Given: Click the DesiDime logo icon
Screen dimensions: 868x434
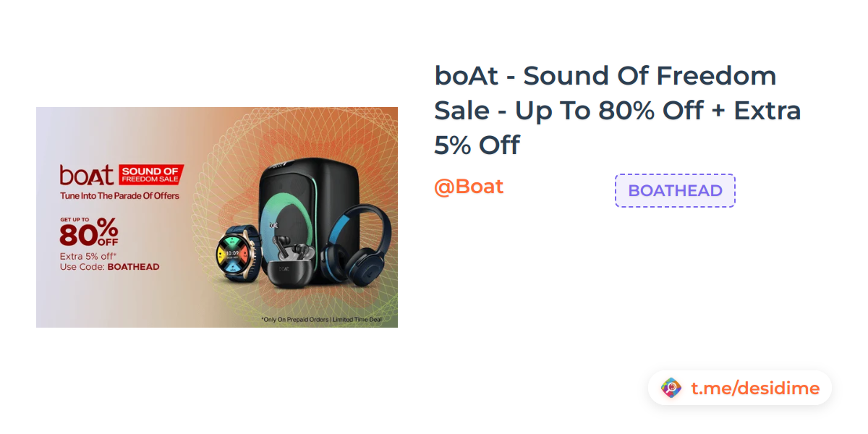Looking at the screenshot, I should click(x=671, y=388).
